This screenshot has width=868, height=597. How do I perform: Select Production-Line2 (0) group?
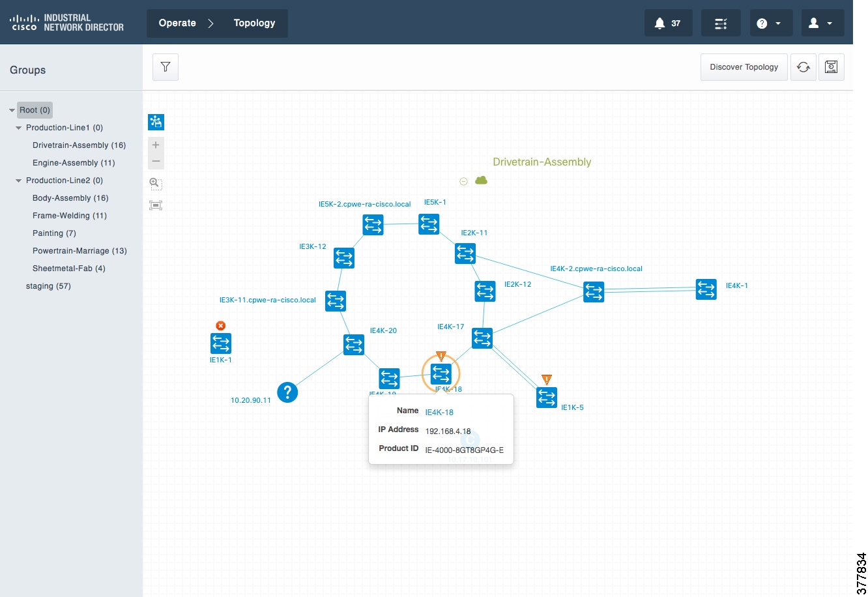[x=65, y=181]
